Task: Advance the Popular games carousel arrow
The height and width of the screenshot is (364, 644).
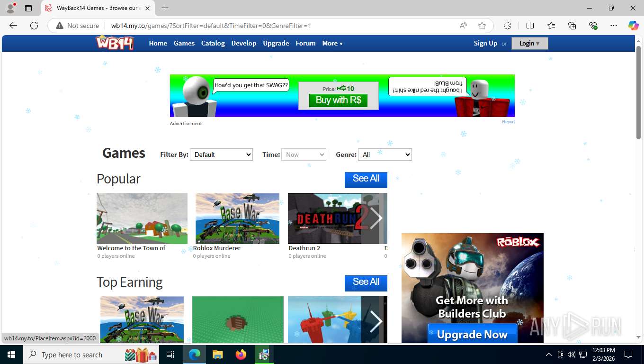Action: 376,218
